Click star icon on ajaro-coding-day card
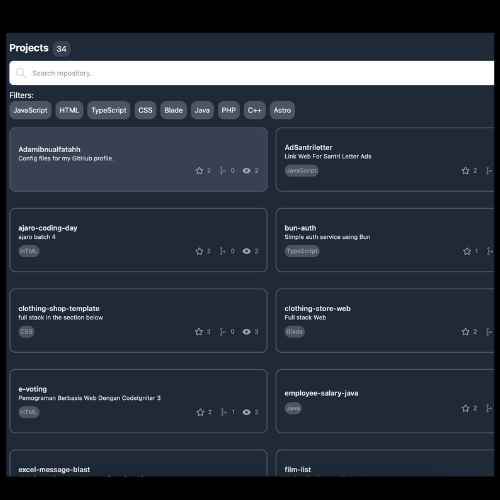Viewport: 500px width, 500px height. point(199,251)
